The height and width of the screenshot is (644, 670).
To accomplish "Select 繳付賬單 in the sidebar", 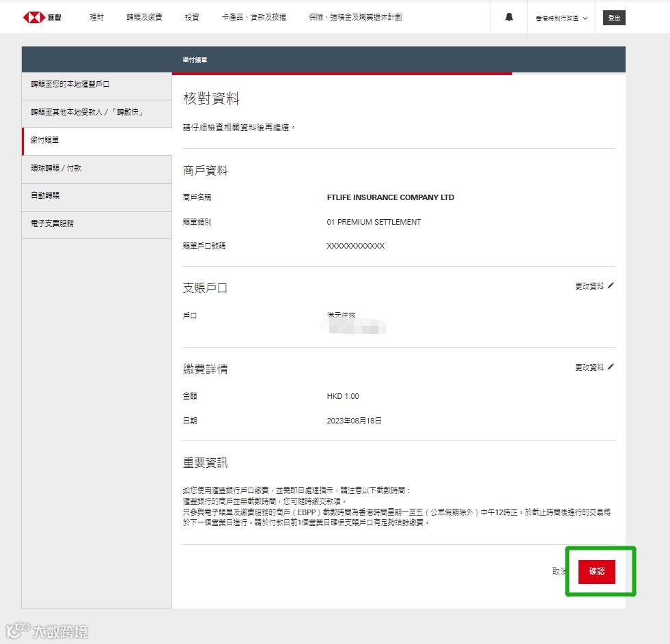I will (97, 140).
